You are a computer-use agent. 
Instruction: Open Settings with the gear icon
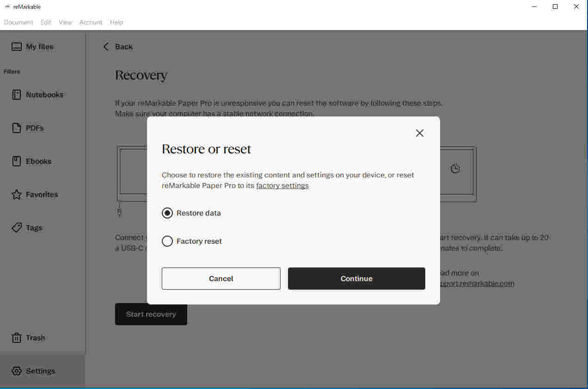(x=17, y=371)
